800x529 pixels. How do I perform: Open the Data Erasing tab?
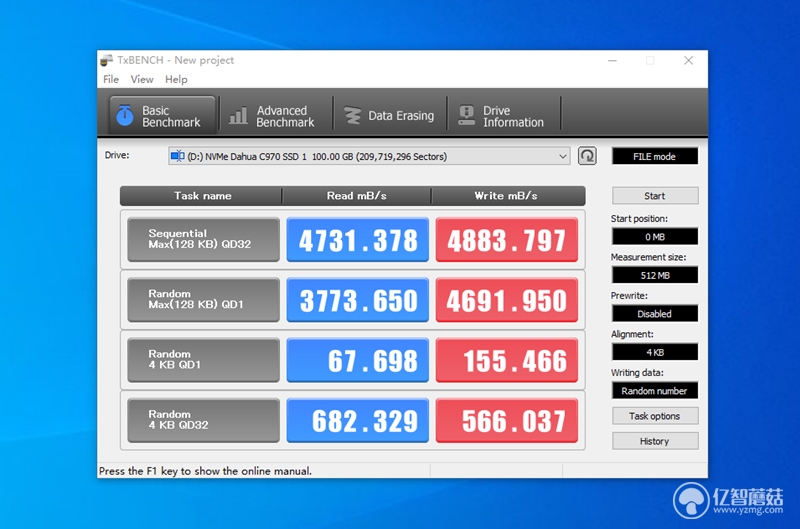[390, 116]
